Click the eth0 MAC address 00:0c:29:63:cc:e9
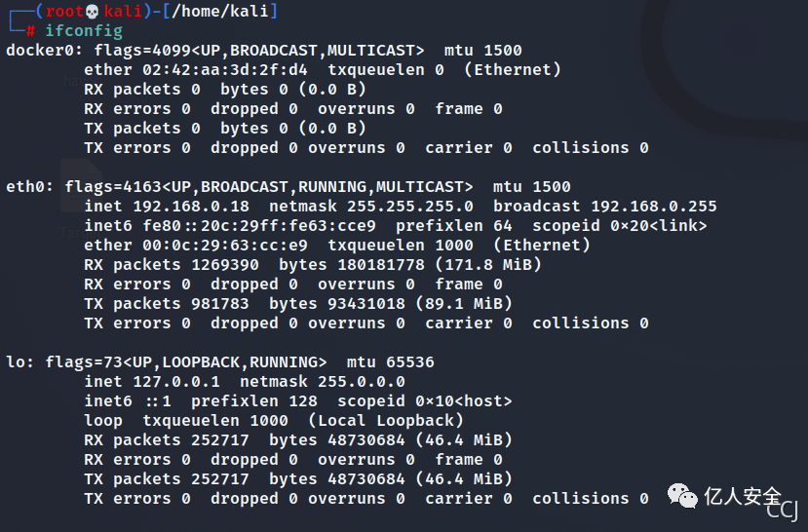Screen dimensions: 808x532 225,246
